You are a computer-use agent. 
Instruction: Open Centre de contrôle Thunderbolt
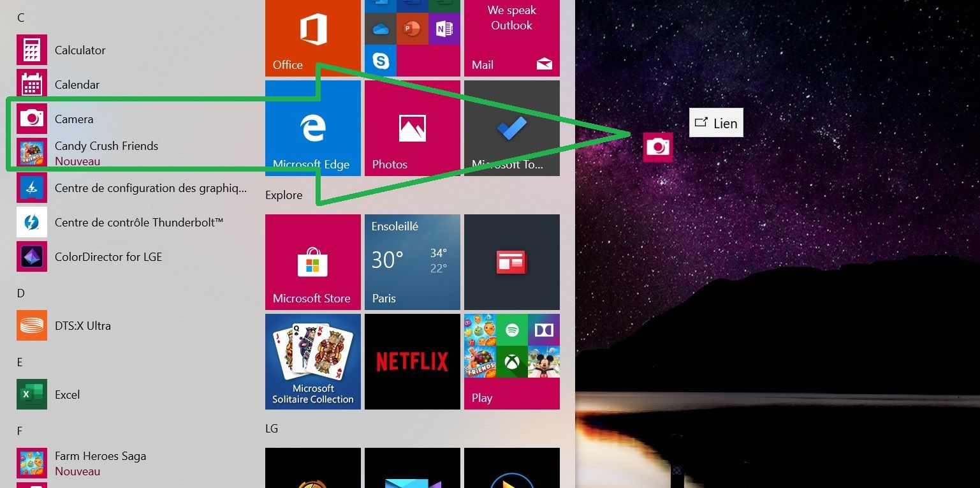[x=138, y=223]
